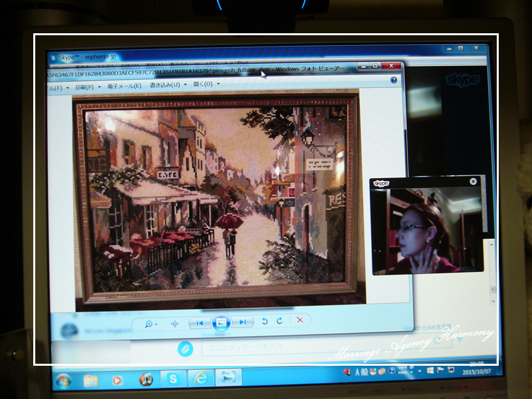
Task: Click the taskbar date 2015/10/07
Action: 477,372
